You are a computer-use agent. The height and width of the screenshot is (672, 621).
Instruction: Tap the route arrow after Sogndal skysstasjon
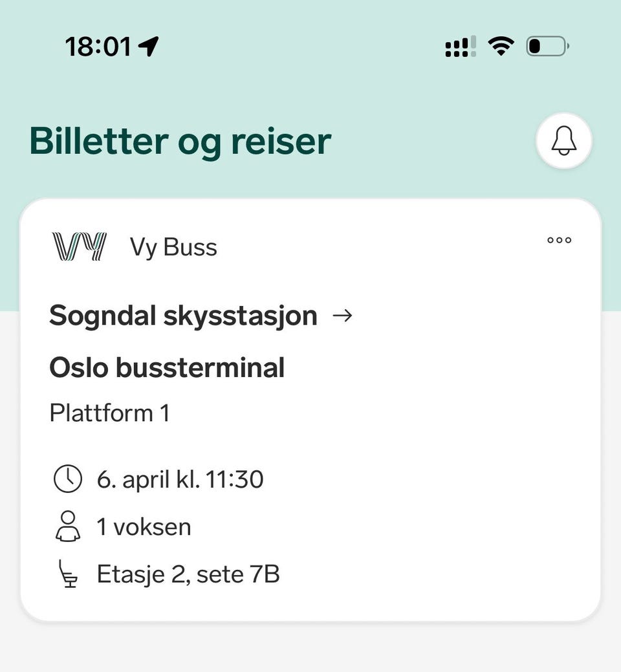(x=342, y=316)
